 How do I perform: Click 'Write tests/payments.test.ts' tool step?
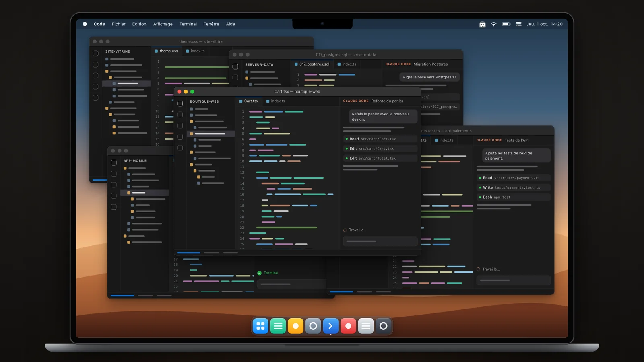pos(513,187)
